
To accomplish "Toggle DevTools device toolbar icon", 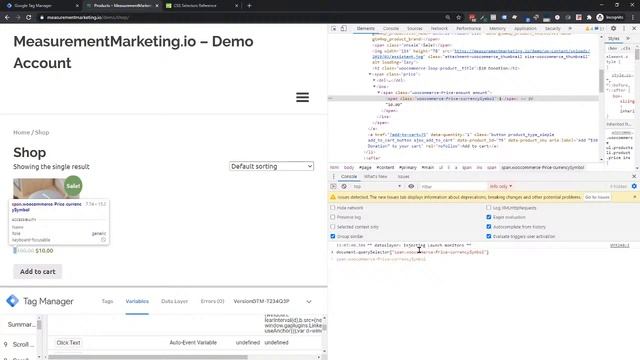I will point(344,29).
